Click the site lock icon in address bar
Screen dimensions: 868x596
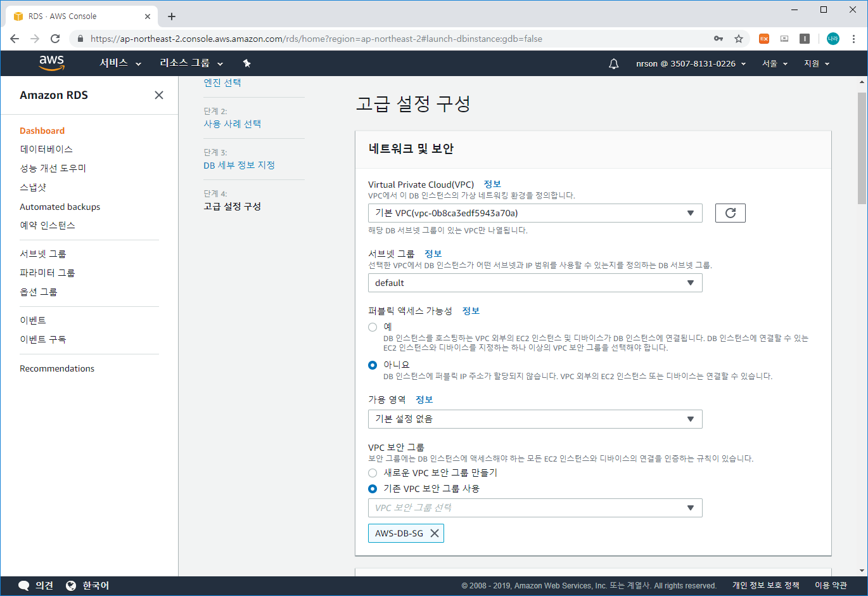click(x=80, y=39)
